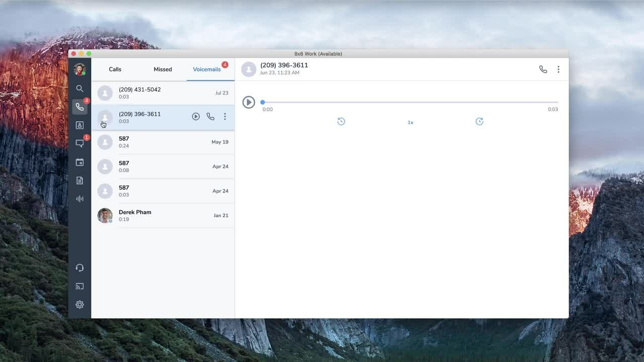Click the contact avatar in voicemail header

click(x=249, y=69)
